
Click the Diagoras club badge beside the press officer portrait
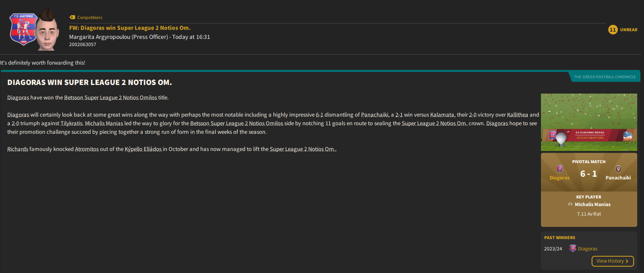(x=23, y=29)
